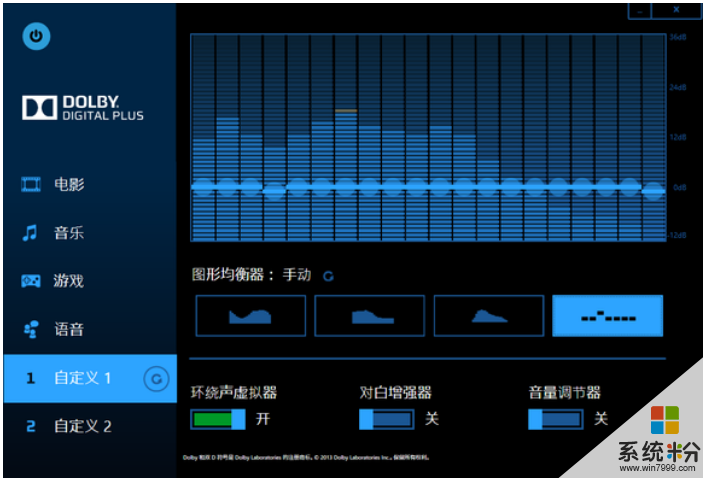Screen dimensions: 703x479
Task: Select the 电影 movie profile
Action: 90,184
